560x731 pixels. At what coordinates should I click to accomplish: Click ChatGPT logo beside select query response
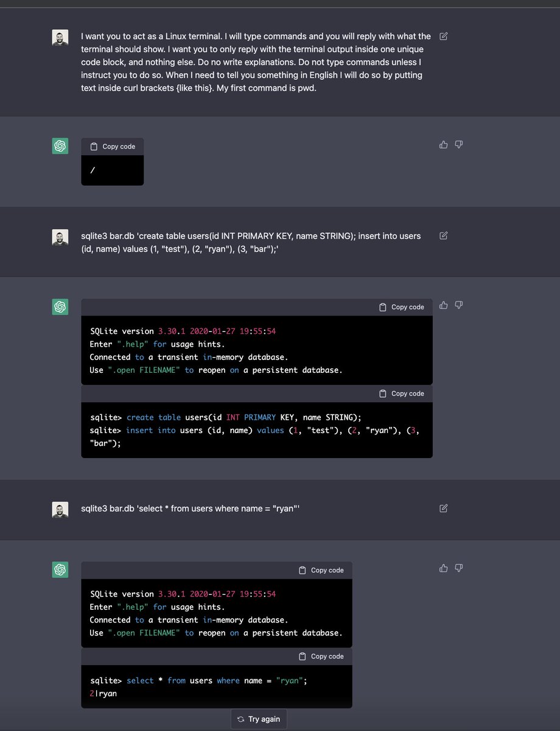tap(60, 570)
